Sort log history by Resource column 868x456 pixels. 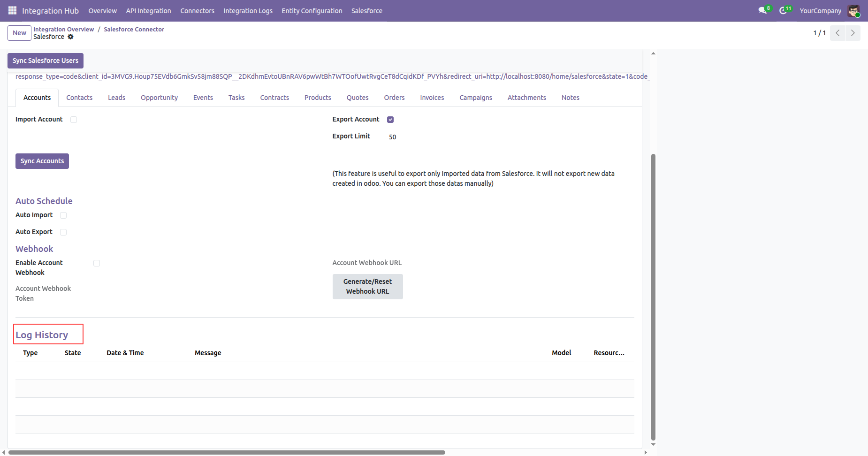pyautogui.click(x=609, y=353)
